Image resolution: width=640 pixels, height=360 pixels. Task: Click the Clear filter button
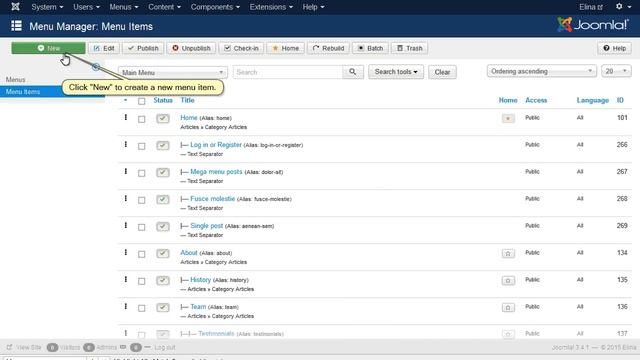pos(442,72)
